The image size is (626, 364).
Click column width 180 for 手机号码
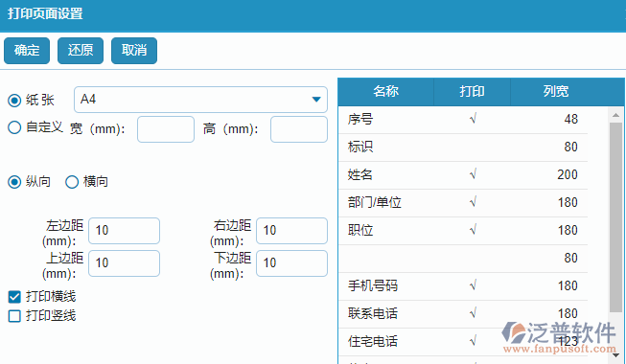pos(568,286)
